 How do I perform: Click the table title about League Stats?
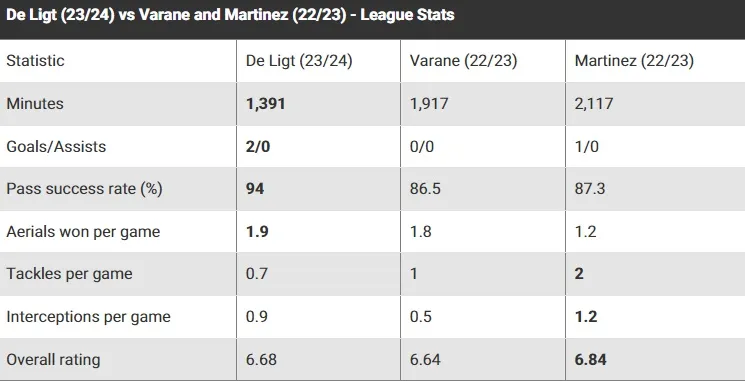tap(230, 15)
